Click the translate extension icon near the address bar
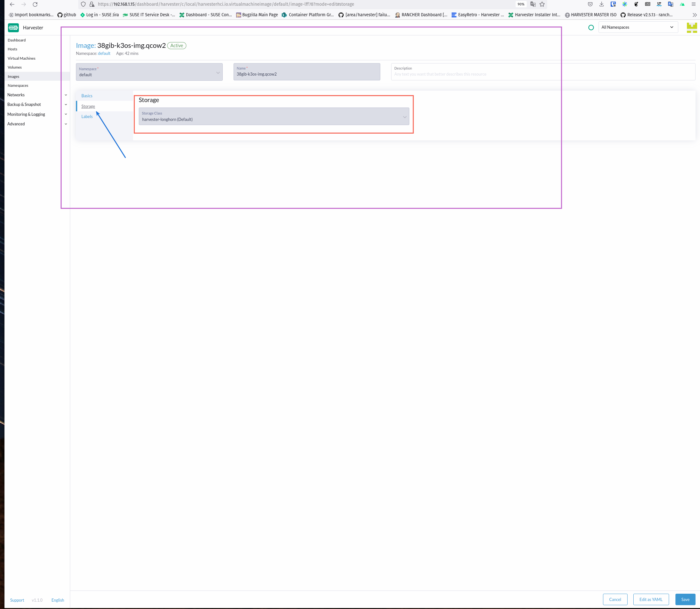The width and height of the screenshot is (700, 609). point(533,4)
